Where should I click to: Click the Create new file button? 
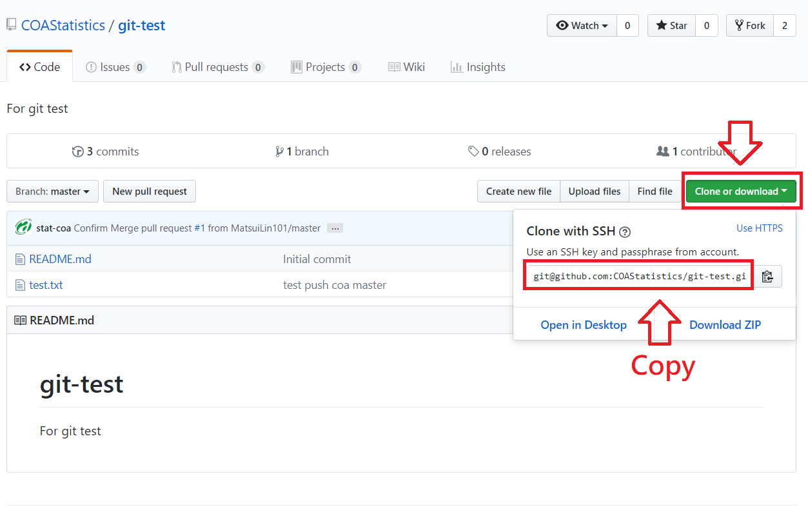click(x=518, y=192)
